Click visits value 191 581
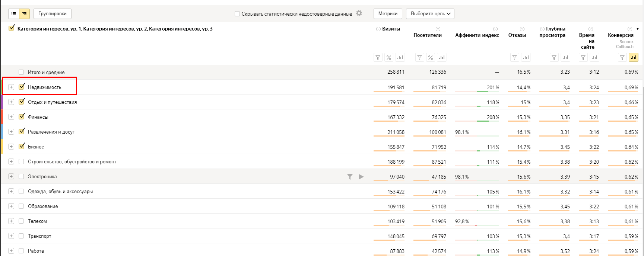 396,87
